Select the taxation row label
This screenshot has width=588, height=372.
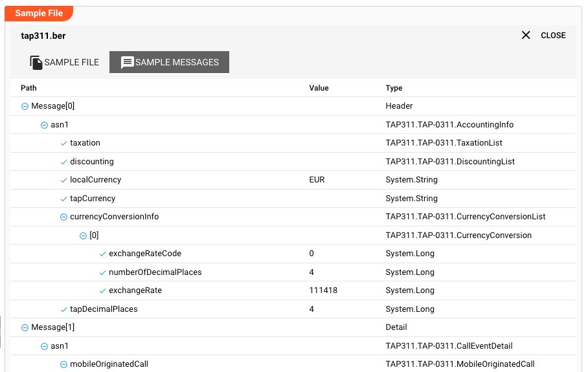(x=85, y=143)
